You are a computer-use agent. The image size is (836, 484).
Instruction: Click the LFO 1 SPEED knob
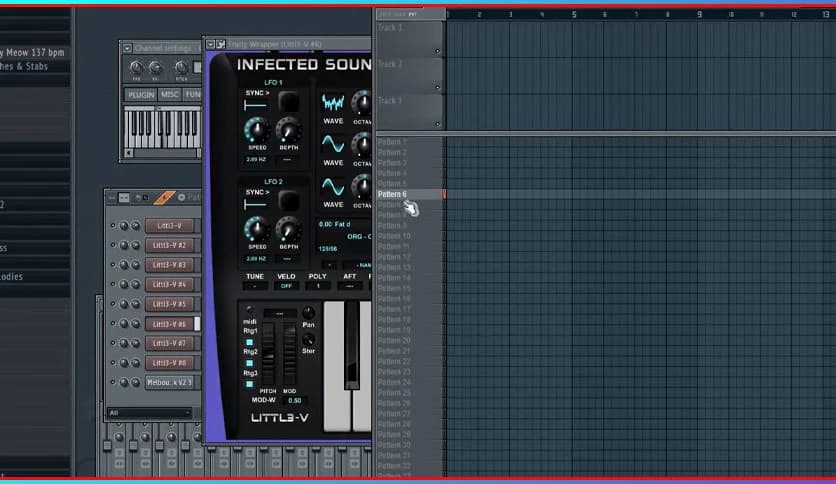click(x=257, y=130)
